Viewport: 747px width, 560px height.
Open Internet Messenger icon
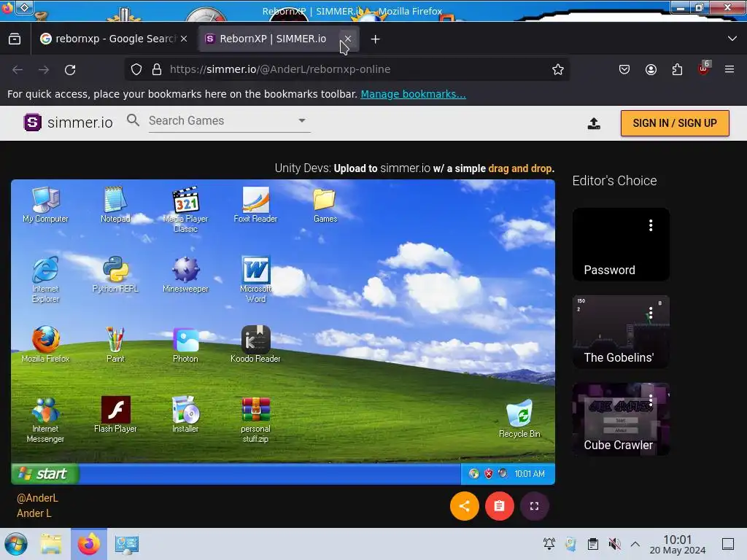(46, 419)
